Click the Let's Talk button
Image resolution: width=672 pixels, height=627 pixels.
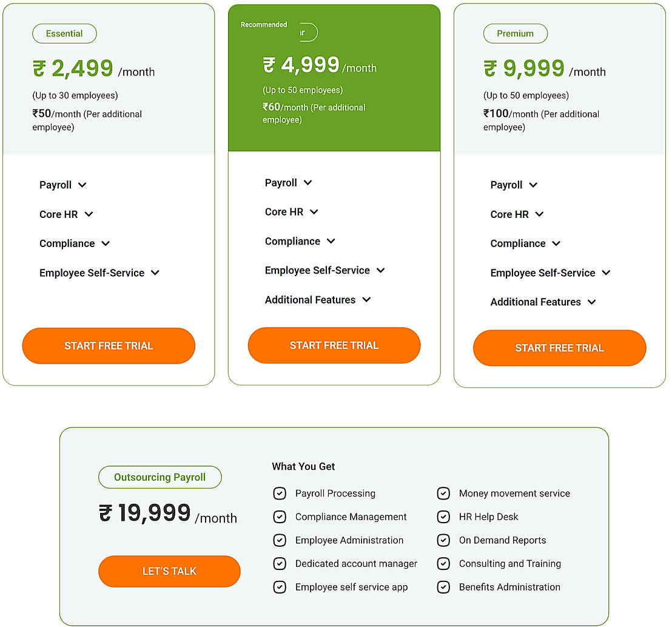pos(169,571)
